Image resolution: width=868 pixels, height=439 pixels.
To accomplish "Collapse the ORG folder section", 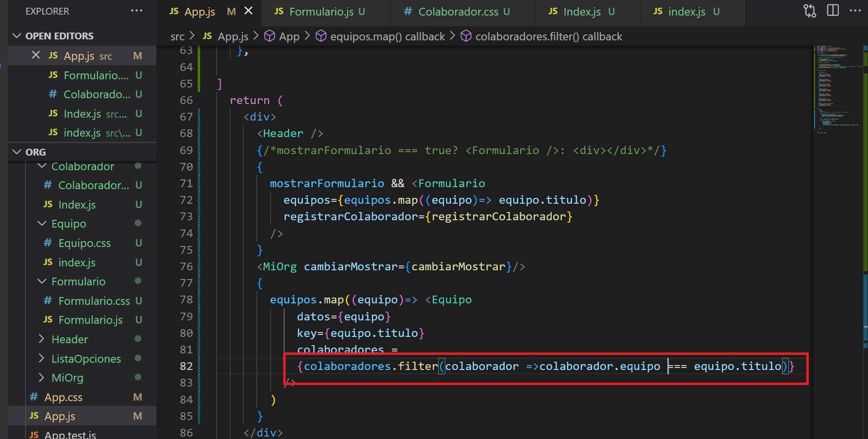I will [x=17, y=152].
